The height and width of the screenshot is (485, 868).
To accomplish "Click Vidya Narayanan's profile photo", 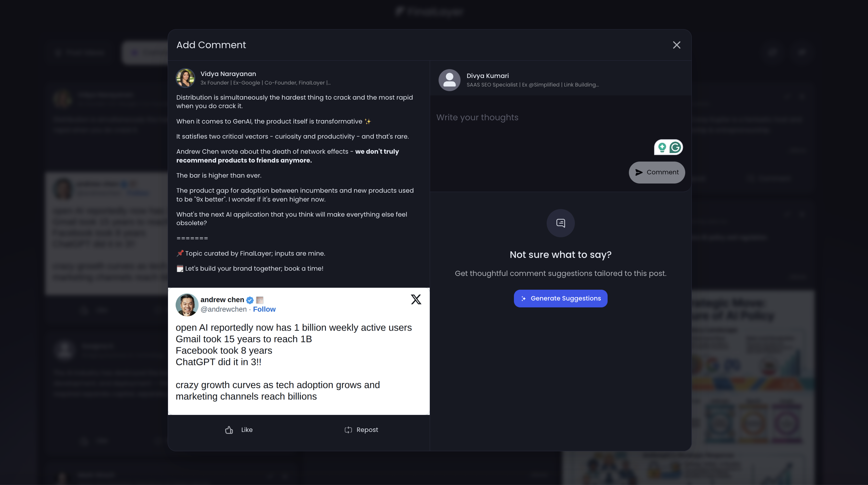I will tap(185, 78).
